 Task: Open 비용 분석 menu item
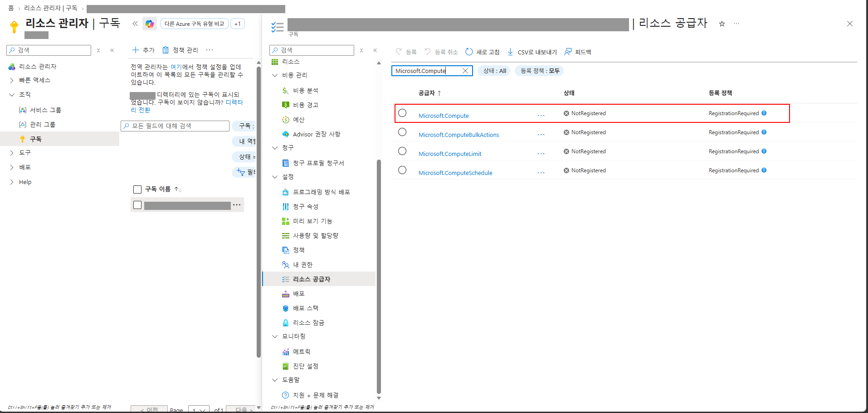tap(305, 91)
